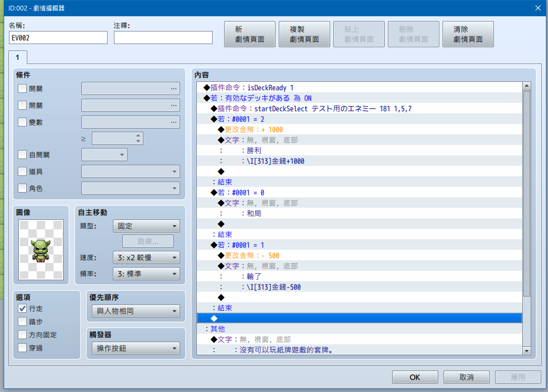Image resolution: width=548 pixels, height=392 pixels.
Task: Click the 取消 cancel button
Action: pyautogui.click(x=467, y=377)
